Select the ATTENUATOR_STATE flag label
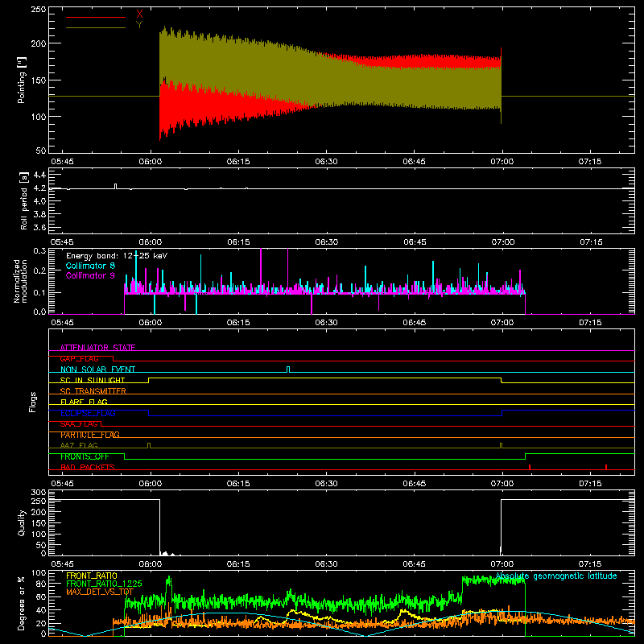This screenshot has height=644, width=644. 97,348
